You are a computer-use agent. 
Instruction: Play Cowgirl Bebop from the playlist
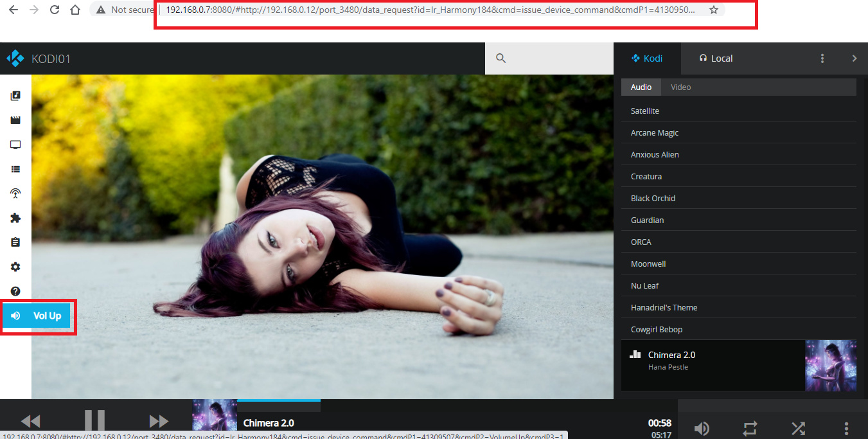click(x=739, y=330)
